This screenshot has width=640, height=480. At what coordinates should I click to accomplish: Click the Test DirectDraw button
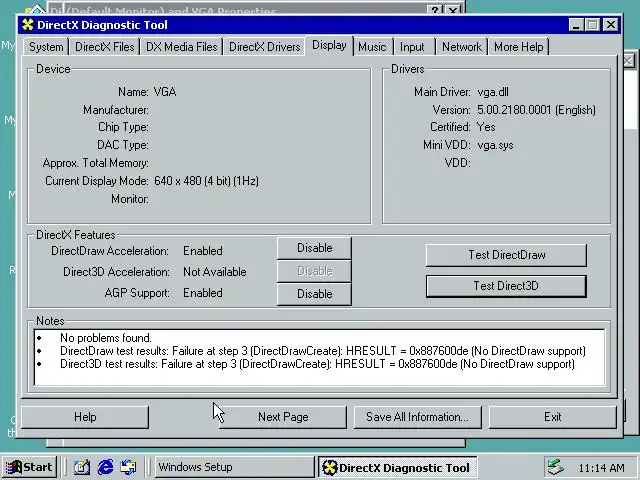click(x=506, y=255)
